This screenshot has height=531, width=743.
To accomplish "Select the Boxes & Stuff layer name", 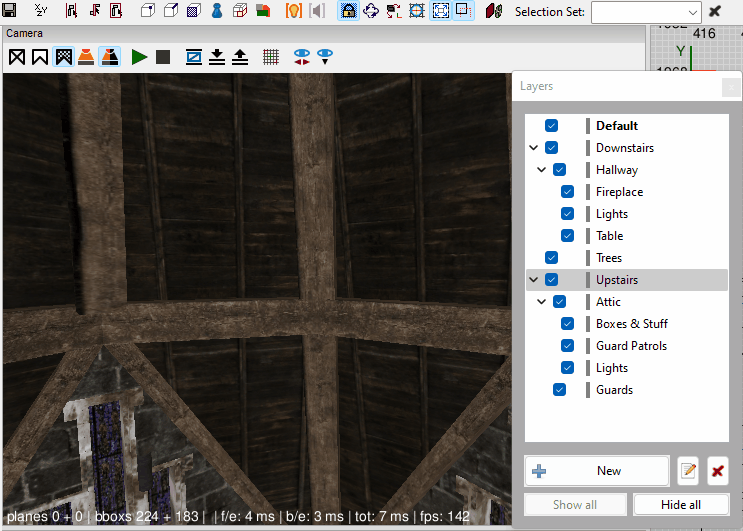I will click(632, 324).
